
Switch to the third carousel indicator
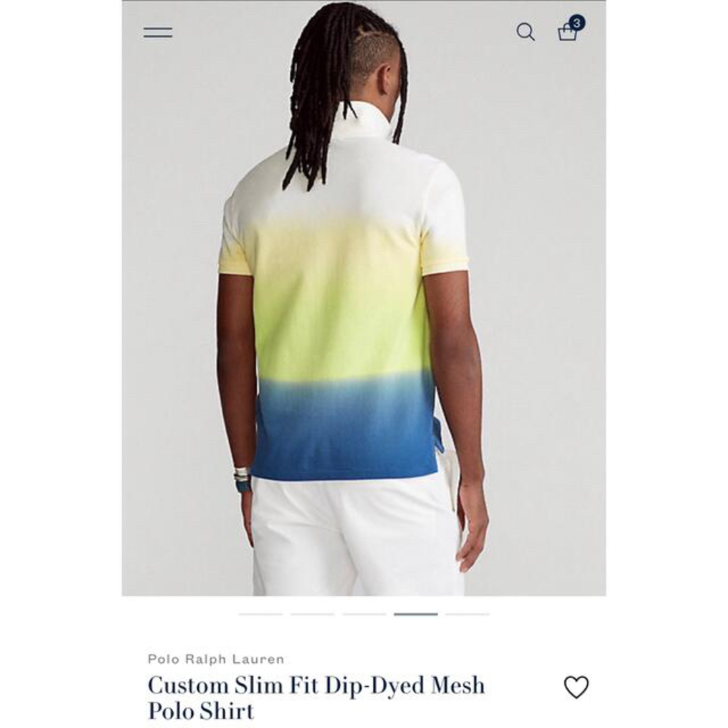(365, 614)
